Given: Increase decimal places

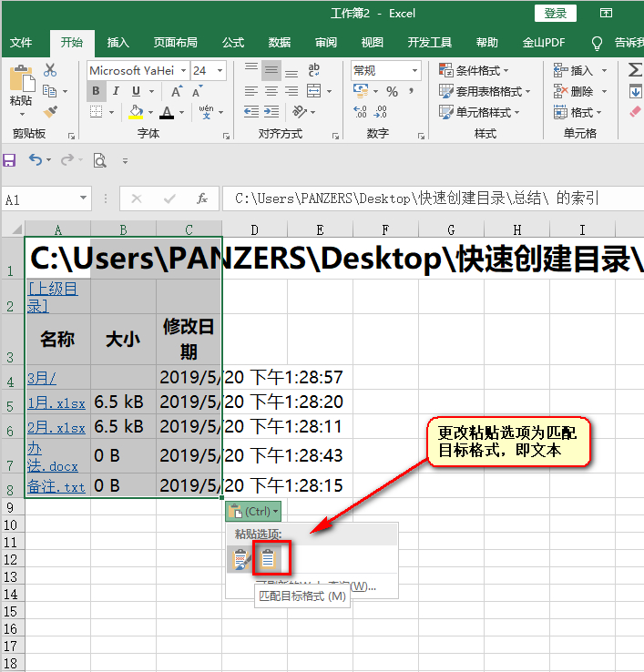Looking at the screenshot, I should [360, 112].
